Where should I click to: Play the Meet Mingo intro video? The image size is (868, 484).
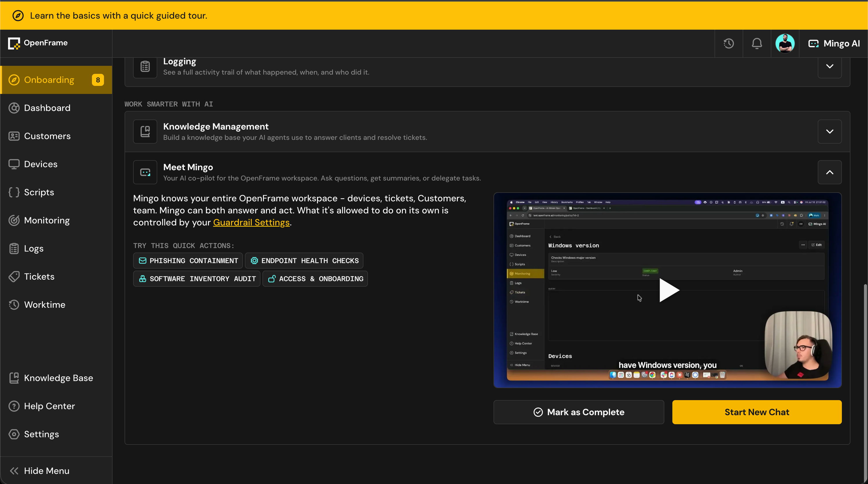[669, 290]
